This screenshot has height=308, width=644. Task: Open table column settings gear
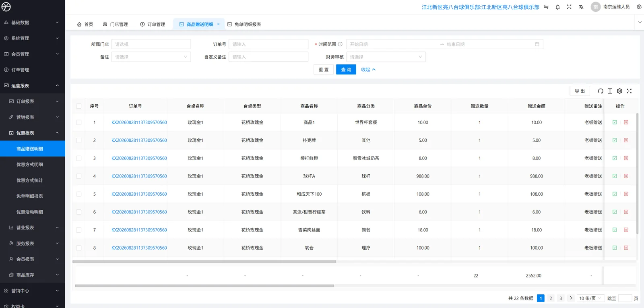click(x=619, y=91)
